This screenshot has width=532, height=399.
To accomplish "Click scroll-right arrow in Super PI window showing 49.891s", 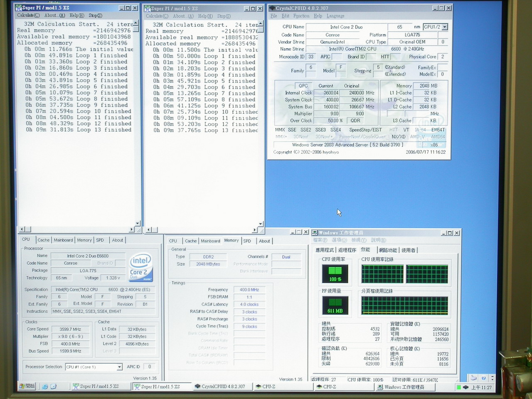I will click(132, 229).
